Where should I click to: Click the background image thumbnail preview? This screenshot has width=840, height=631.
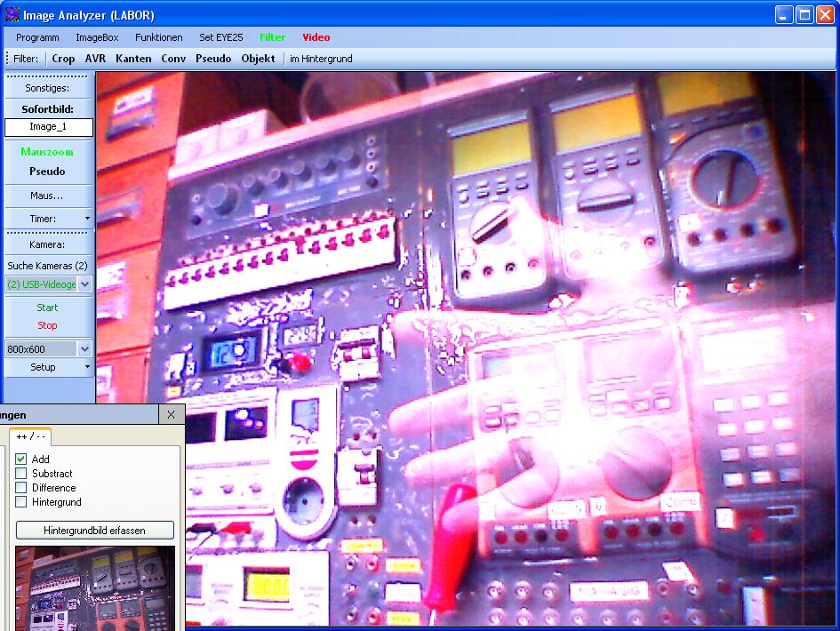[x=95, y=588]
